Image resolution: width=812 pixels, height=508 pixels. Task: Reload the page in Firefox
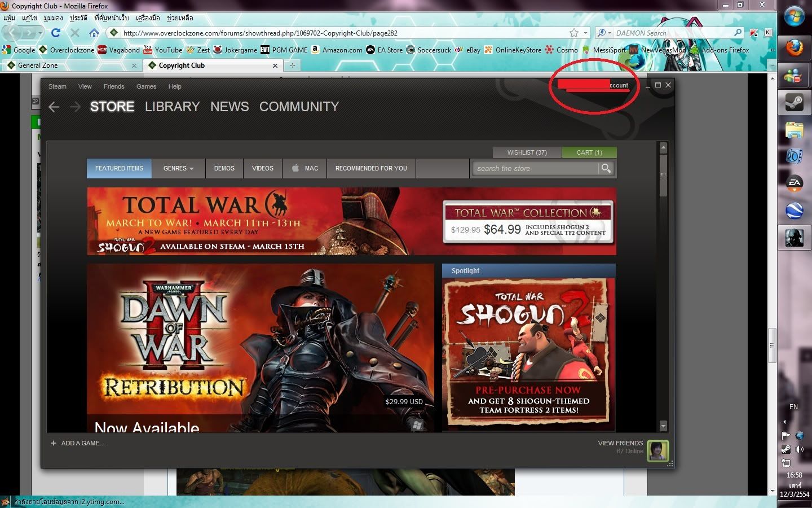click(55, 33)
